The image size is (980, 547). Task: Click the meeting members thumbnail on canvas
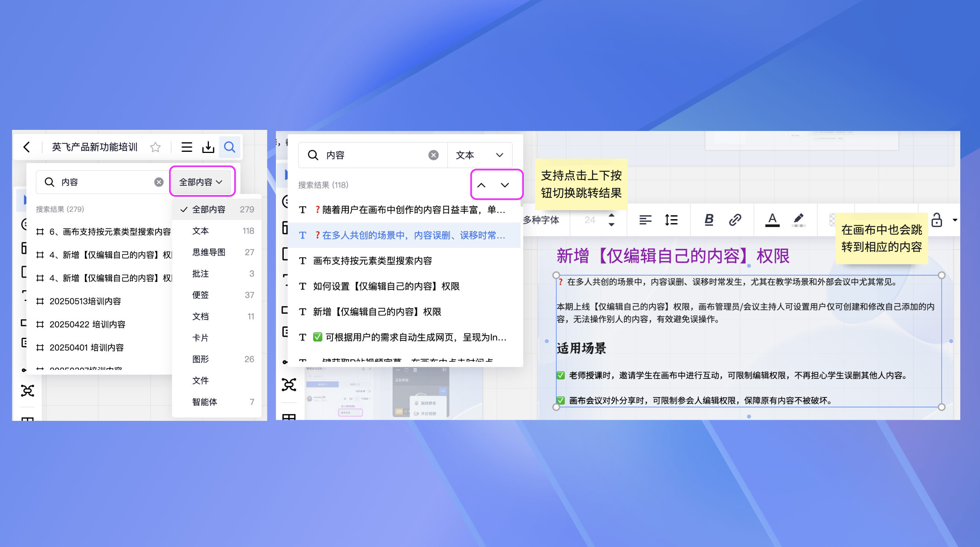[339, 391]
